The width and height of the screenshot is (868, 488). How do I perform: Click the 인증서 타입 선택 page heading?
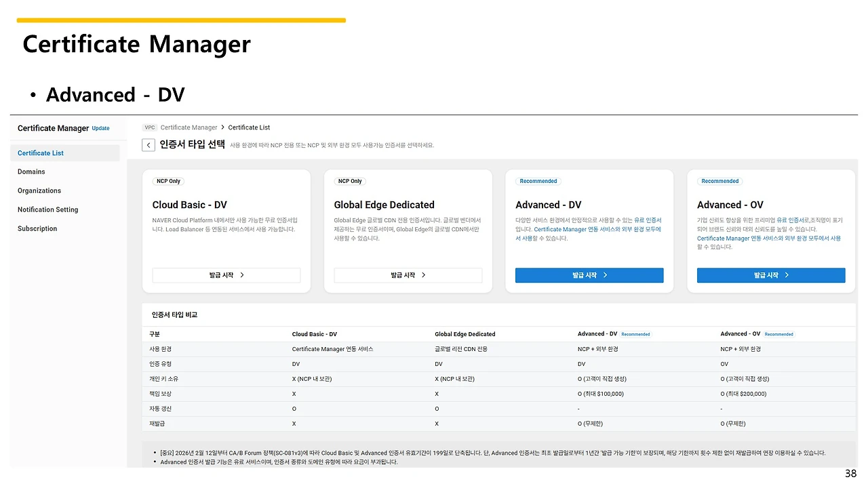pyautogui.click(x=192, y=145)
